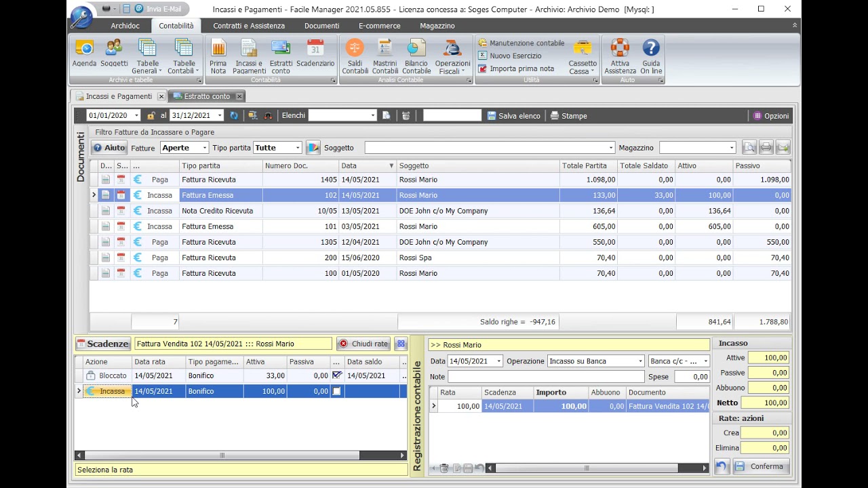Open Bilancio Contabile ribbon icon
The height and width of the screenshot is (488, 868).
[416, 57]
